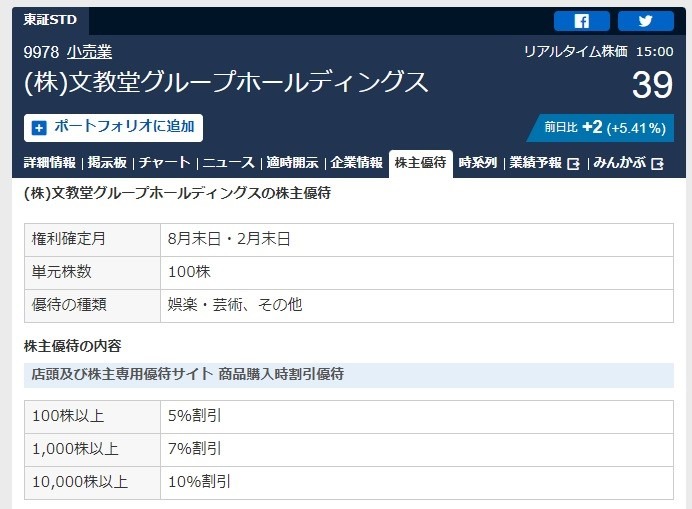Select the active 株主優待 tab
Viewport: 692px width, 509px height.
[x=421, y=163]
